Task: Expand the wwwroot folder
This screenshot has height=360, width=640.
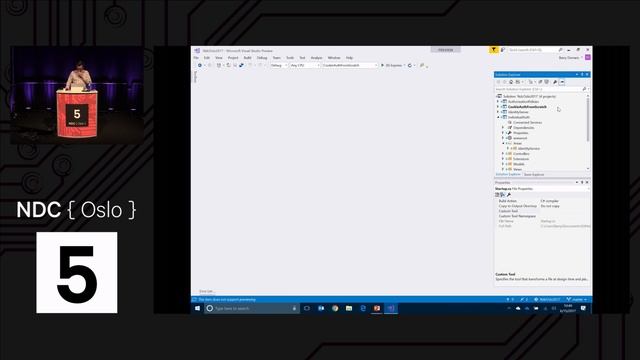Action: 503,138
